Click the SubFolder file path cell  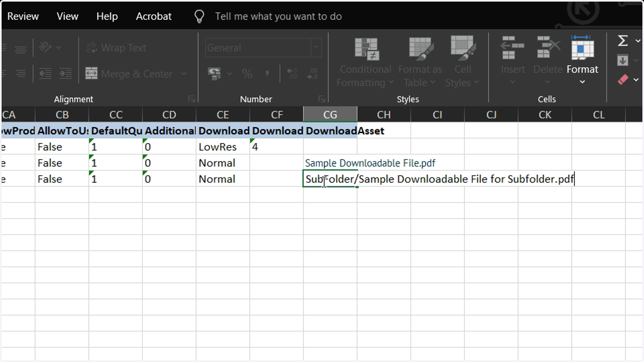[440, 179]
